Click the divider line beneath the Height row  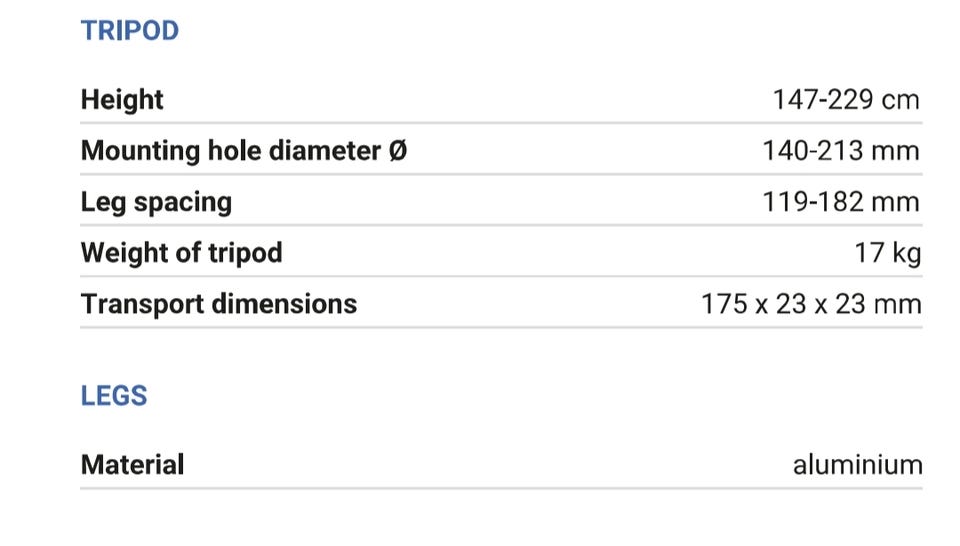(500, 124)
